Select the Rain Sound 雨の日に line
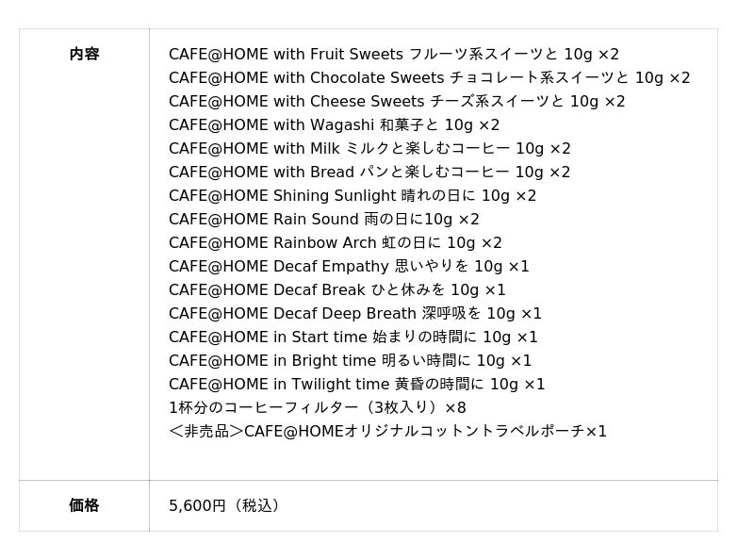The width and height of the screenshot is (754, 560). (x=324, y=220)
